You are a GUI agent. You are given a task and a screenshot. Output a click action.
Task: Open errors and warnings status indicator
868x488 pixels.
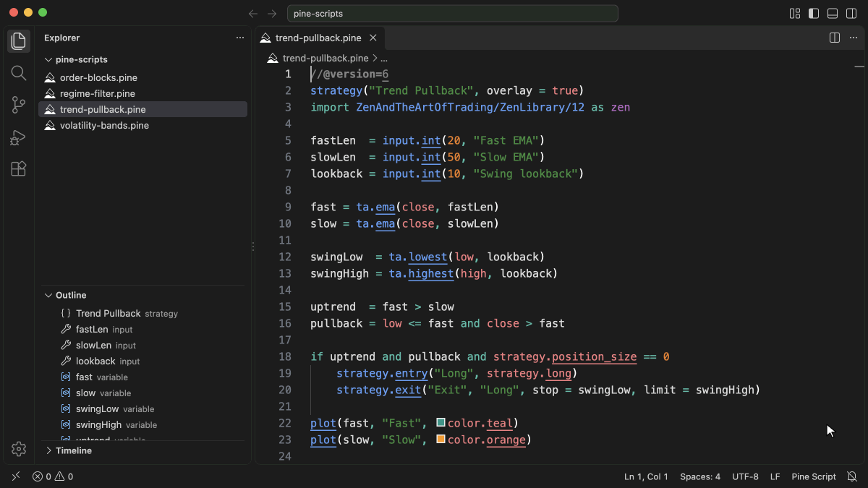tap(53, 476)
